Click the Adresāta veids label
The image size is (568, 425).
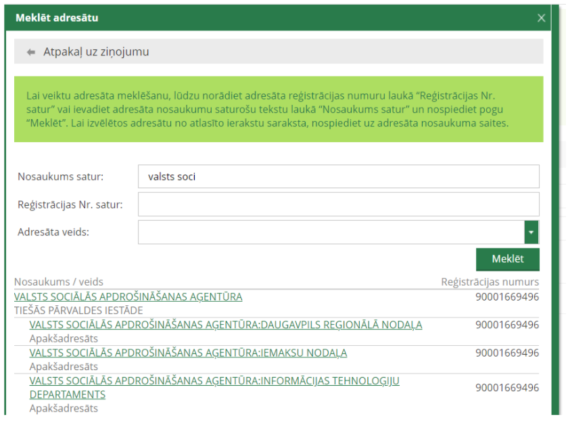click(x=53, y=232)
